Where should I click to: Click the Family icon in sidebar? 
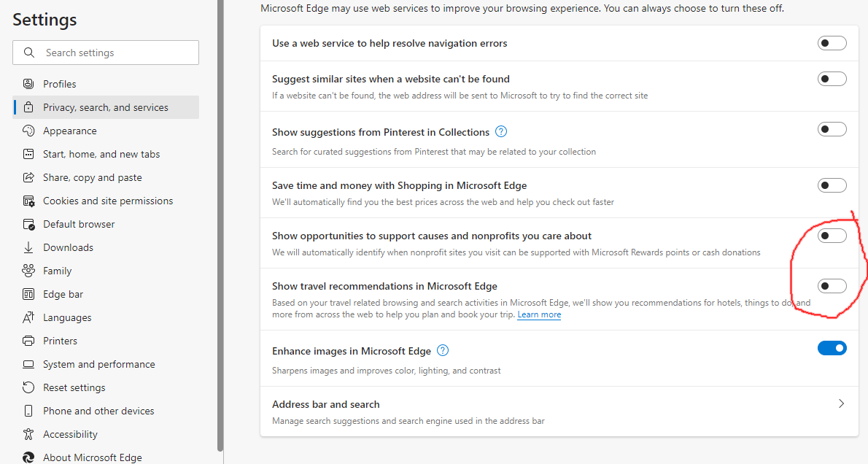click(x=28, y=271)
